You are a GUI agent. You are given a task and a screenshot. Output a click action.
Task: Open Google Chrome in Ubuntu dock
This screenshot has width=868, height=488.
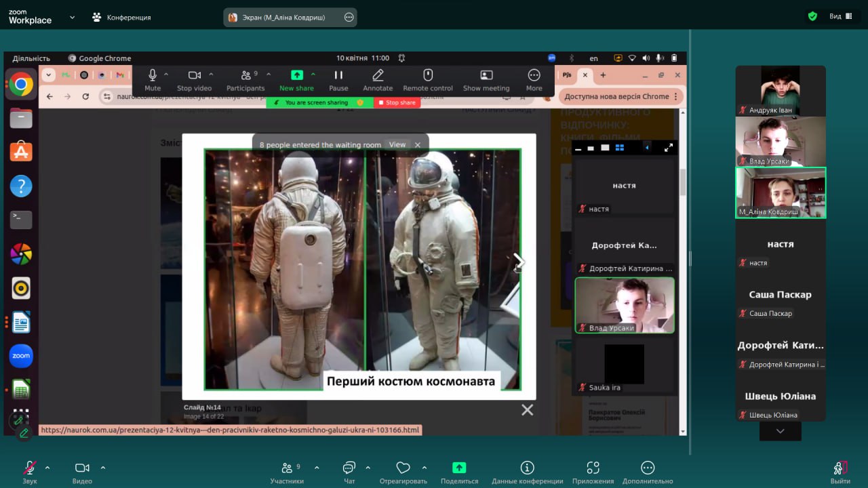[21, 85]
